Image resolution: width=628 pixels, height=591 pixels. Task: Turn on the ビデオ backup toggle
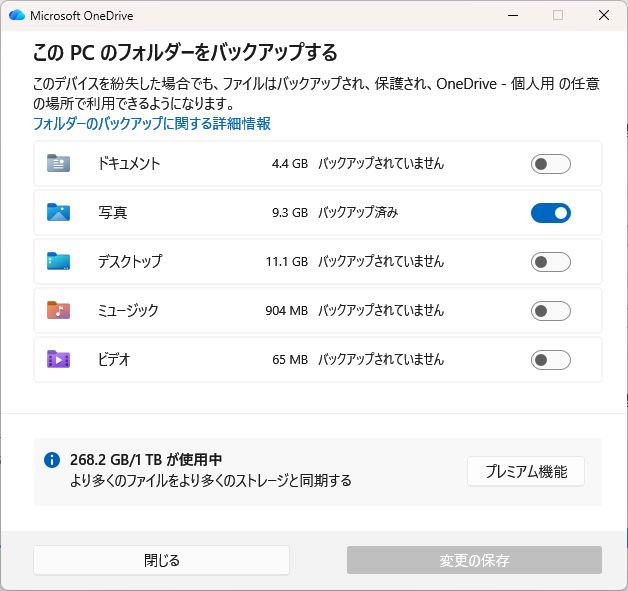(550, 360)
